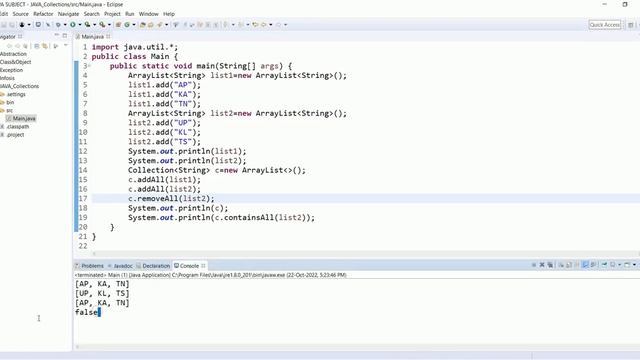This screenshot has height=360, width=640.
Task: Minimize the Navigator view
Action: coord(57,36)
